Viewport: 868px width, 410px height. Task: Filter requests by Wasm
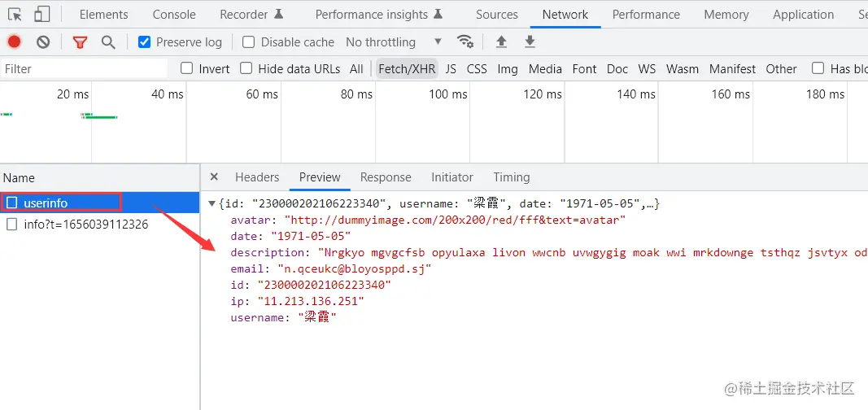[x=682, y=68]
